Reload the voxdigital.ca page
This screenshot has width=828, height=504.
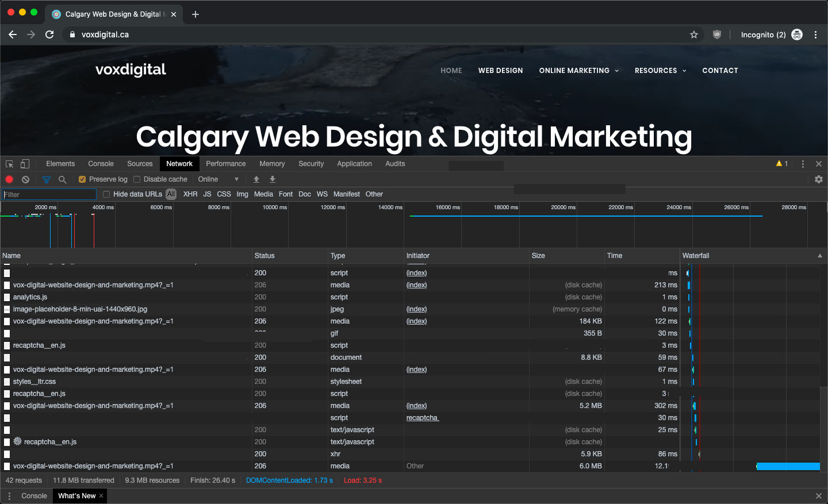point(49,34)
